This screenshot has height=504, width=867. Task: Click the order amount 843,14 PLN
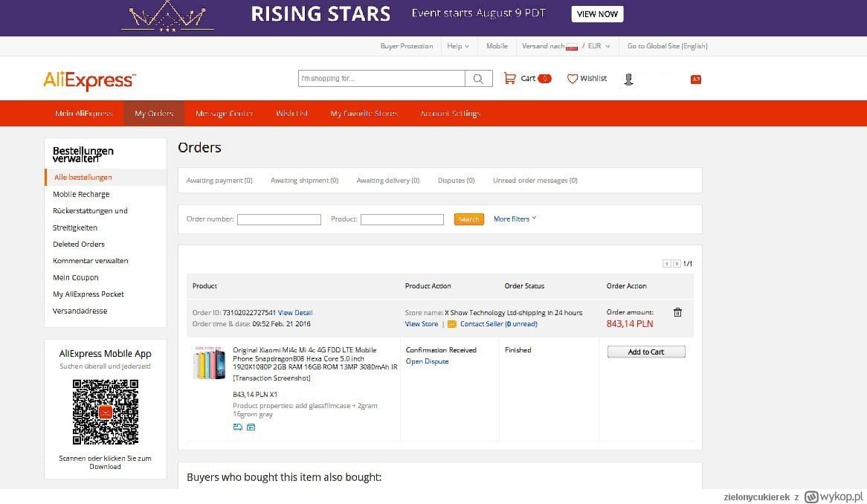[630, 324]
